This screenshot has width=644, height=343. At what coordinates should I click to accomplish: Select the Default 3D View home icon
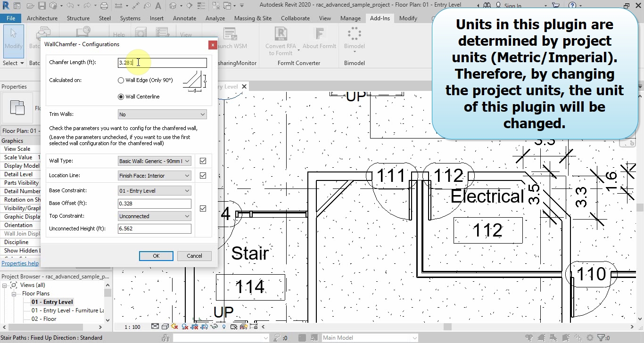coord(54,5)
